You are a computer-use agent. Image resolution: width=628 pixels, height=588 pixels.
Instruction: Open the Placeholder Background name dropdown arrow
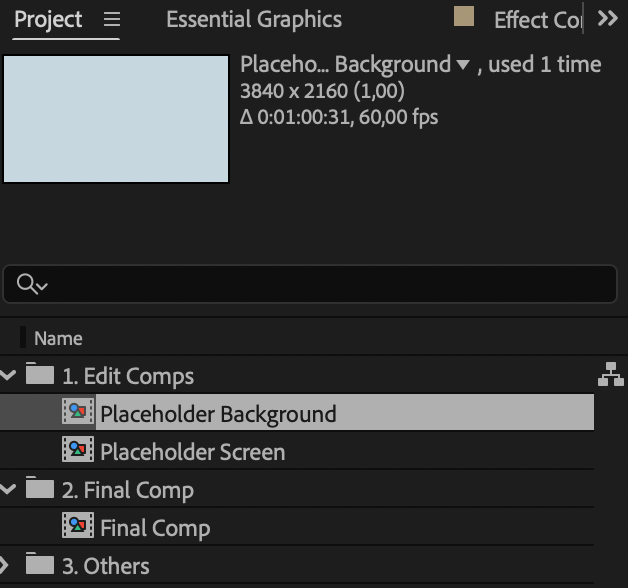[x=462, y=66]
